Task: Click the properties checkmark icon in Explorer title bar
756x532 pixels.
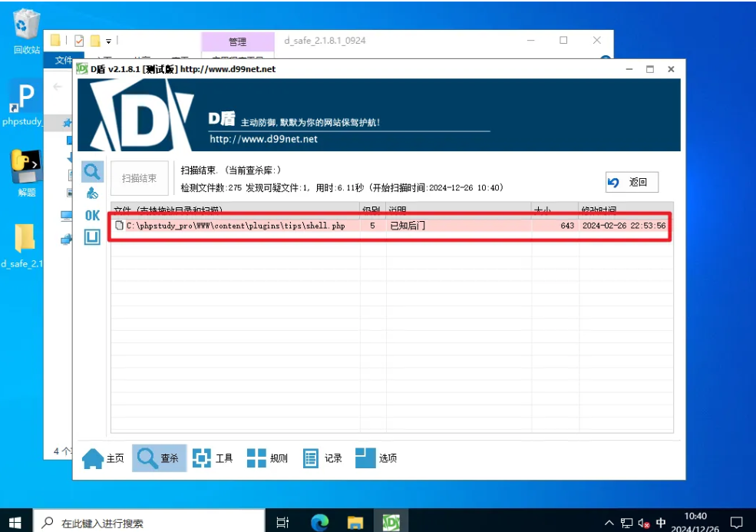Action: (x=79, y=41)
